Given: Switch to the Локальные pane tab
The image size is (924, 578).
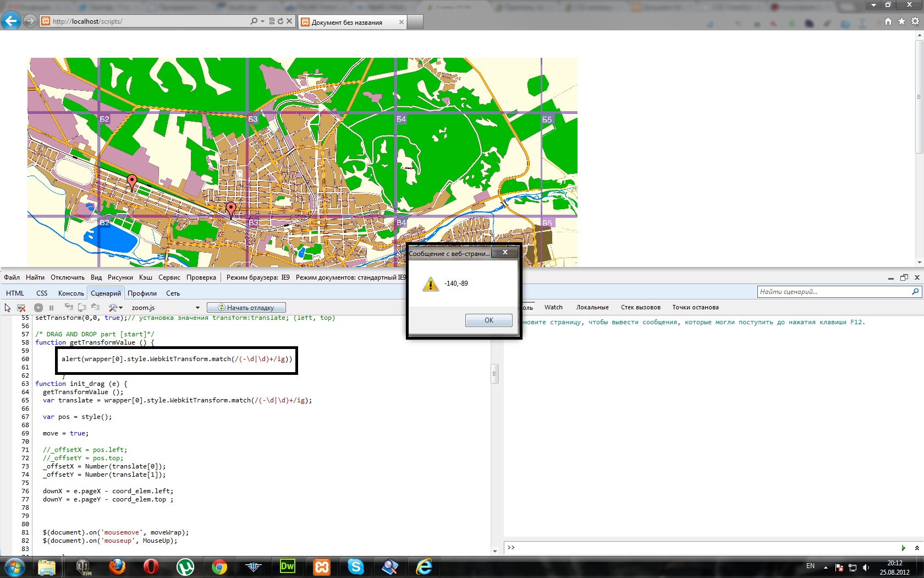Looking at the screenshot, I should (592, 308).
